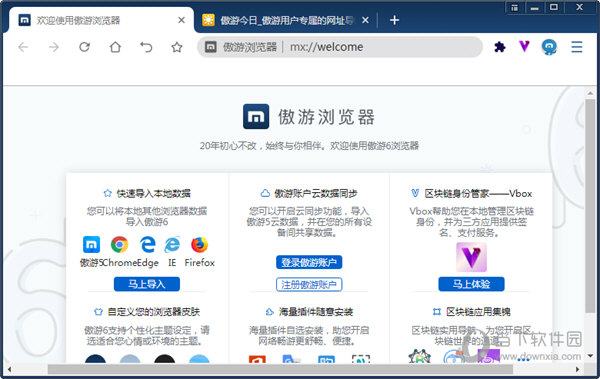Close the 欢迎使用傲游浏览器 tab
This screenshot has height=379, width=600.
(x=181, y=20)
